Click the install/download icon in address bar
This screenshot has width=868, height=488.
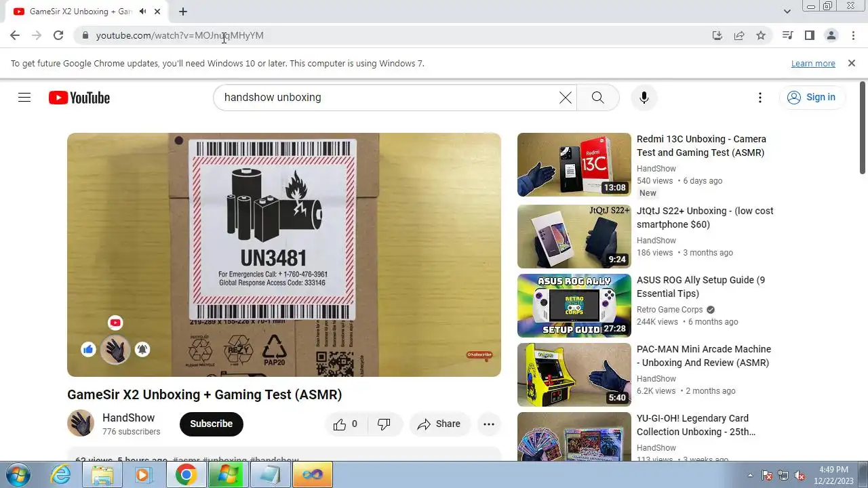tap(717, 35)
